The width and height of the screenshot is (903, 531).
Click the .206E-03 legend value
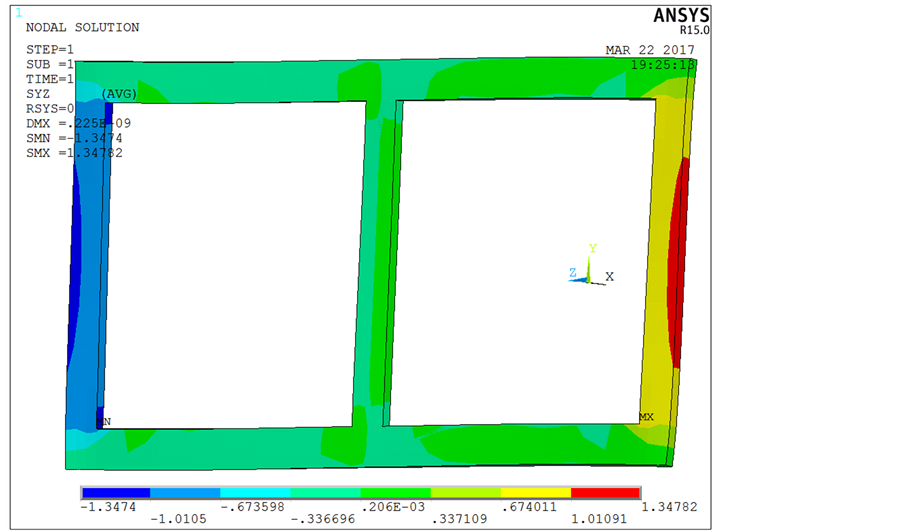click(x=394, y=507)
